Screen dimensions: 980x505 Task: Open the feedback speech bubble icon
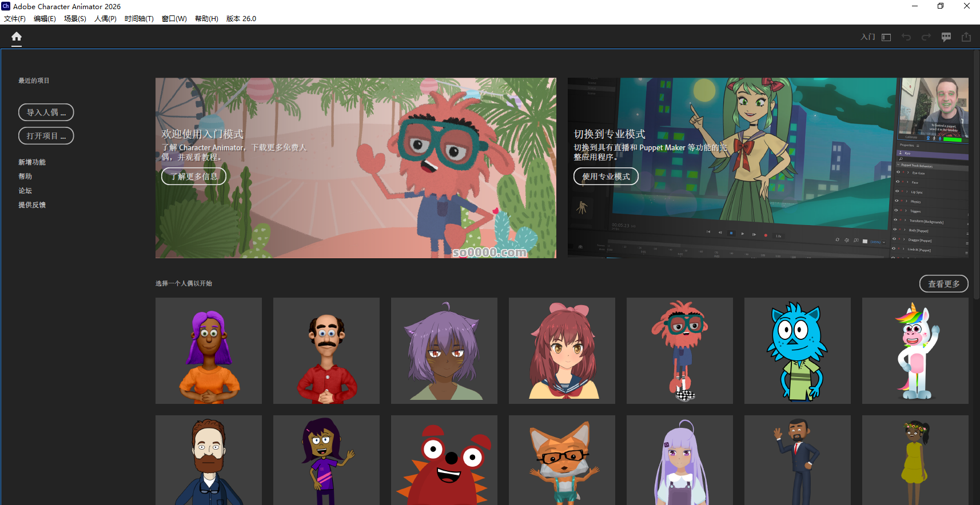click(946, 37)
